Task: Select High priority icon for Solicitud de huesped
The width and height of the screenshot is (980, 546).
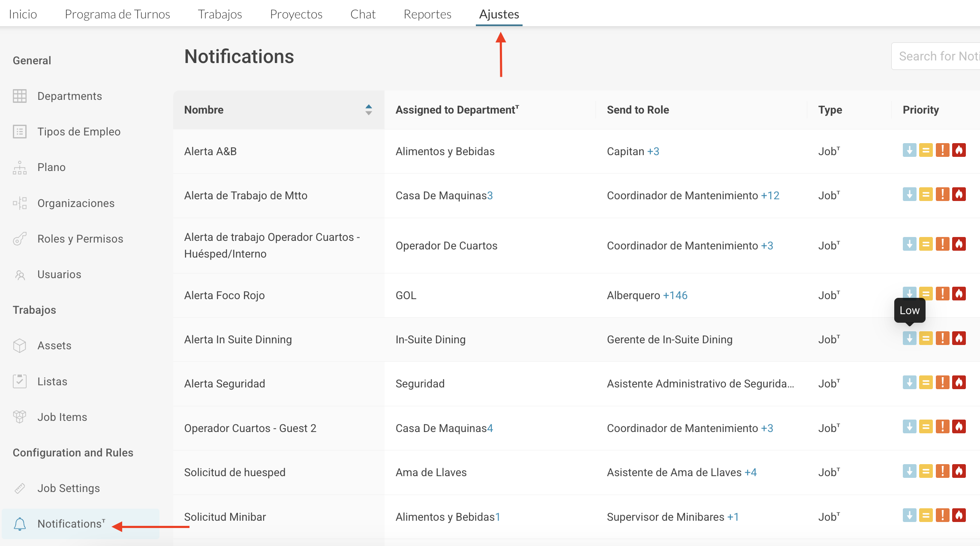Action: [x=943, y=471]
